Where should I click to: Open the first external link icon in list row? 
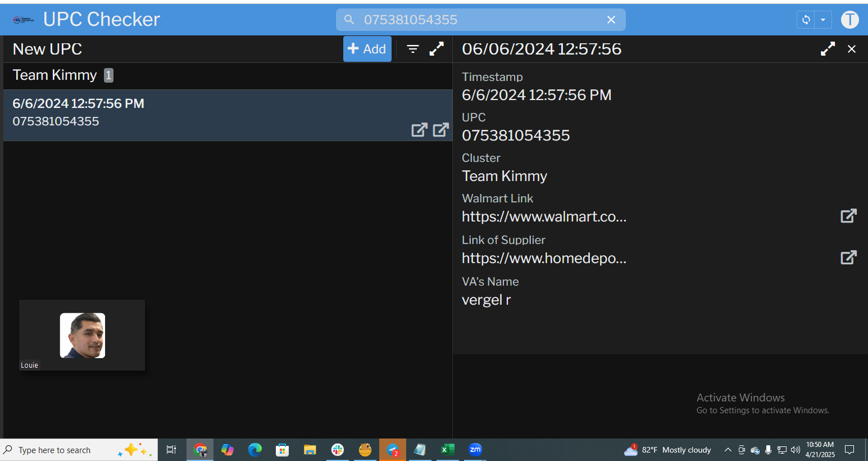click(x=419, y=130)
